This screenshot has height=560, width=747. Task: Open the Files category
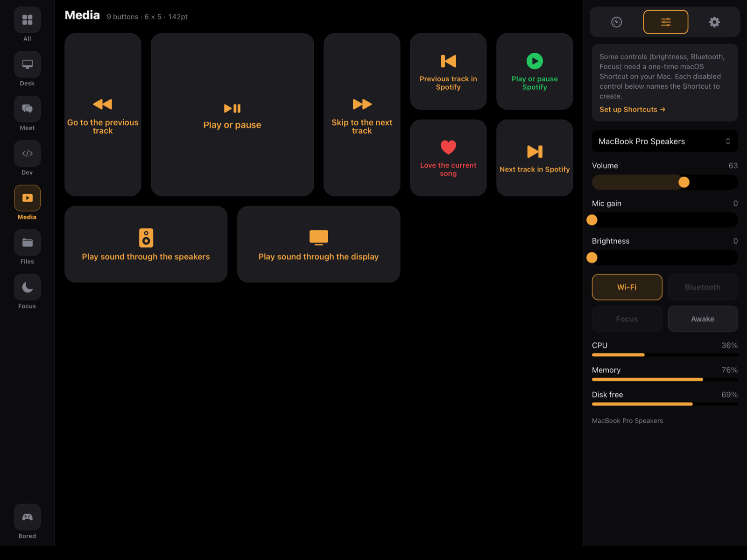(27, 243)
